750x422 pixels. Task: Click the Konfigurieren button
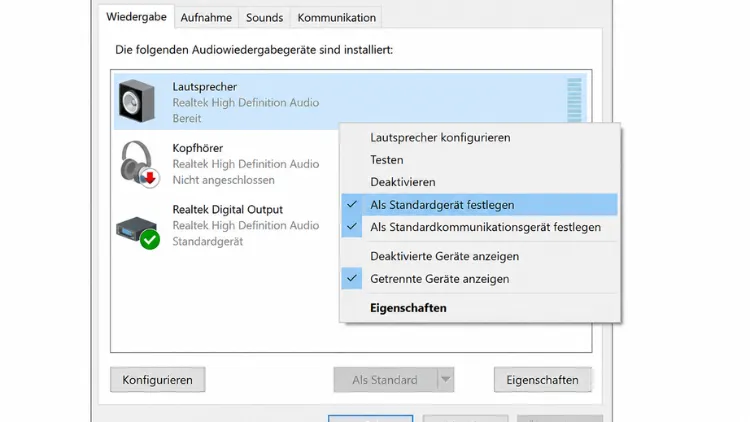(158, 380)
